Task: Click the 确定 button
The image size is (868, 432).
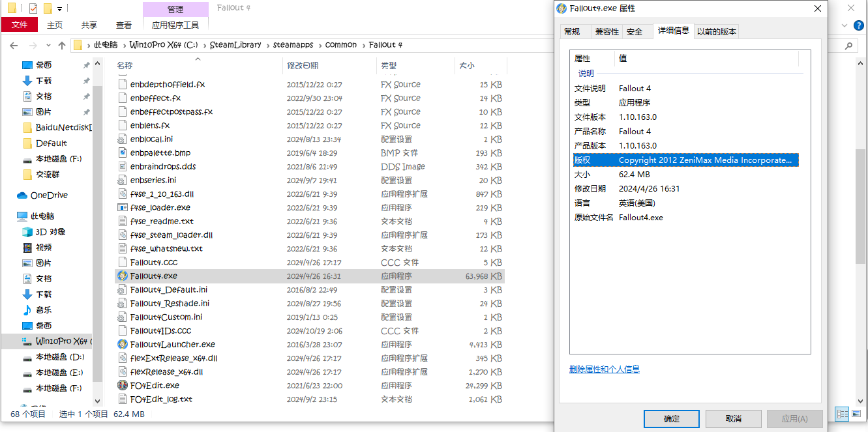Action: point(671,418)
